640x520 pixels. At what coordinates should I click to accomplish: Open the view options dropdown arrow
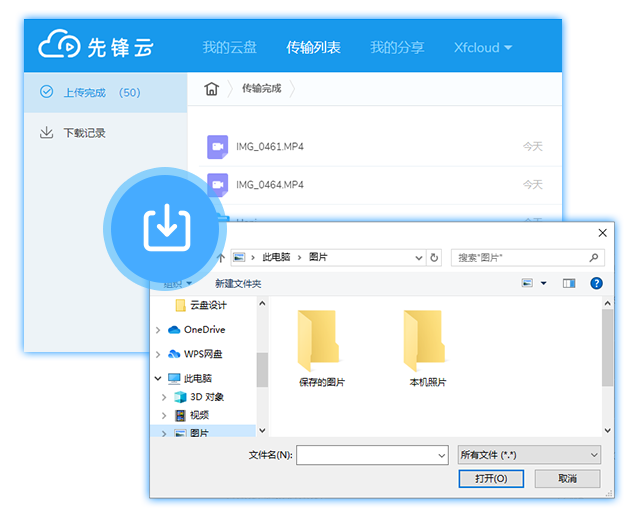click(x=544, y=283)
